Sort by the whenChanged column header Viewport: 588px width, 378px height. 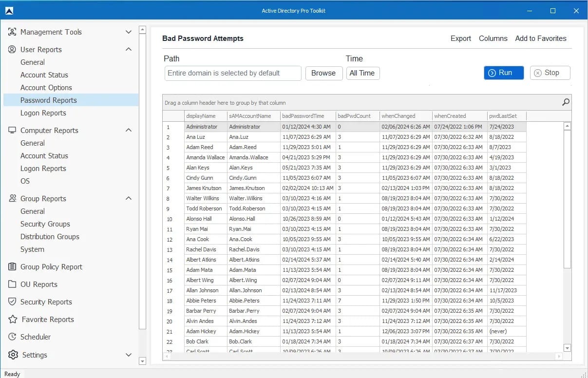click(406, 116)
